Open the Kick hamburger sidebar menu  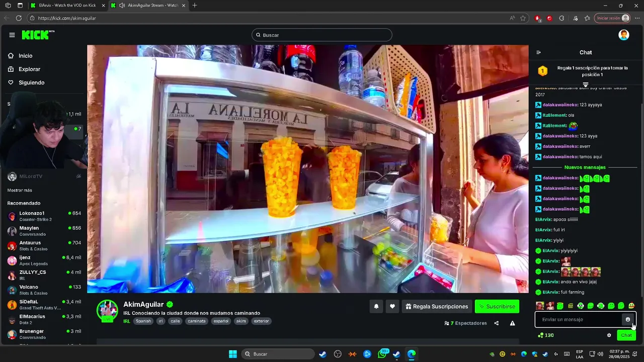(12, 35)
